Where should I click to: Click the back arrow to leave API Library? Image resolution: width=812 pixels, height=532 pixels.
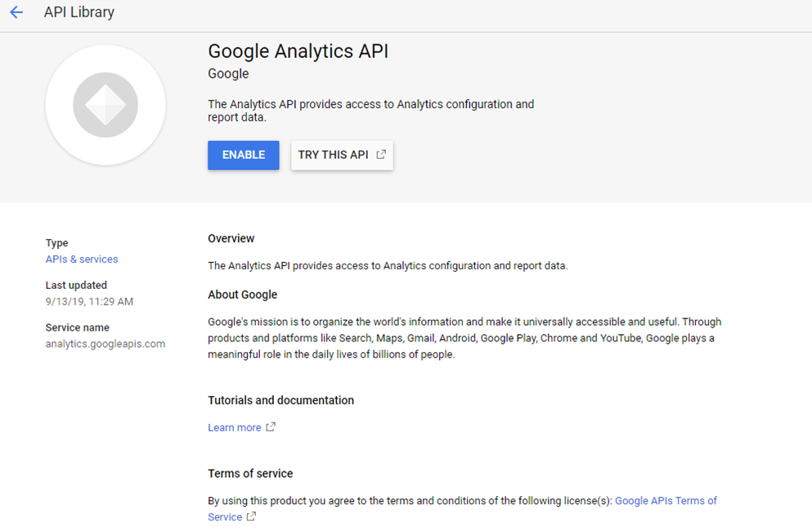16,12
